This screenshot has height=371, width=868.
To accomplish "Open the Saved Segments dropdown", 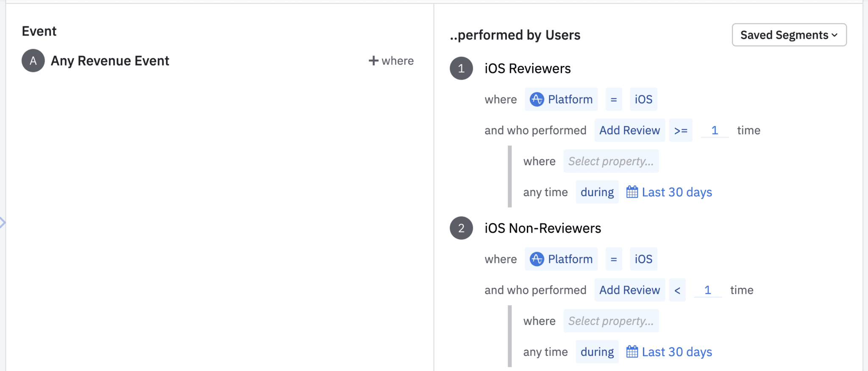I will pyautogui.click(x=789, y=35).
